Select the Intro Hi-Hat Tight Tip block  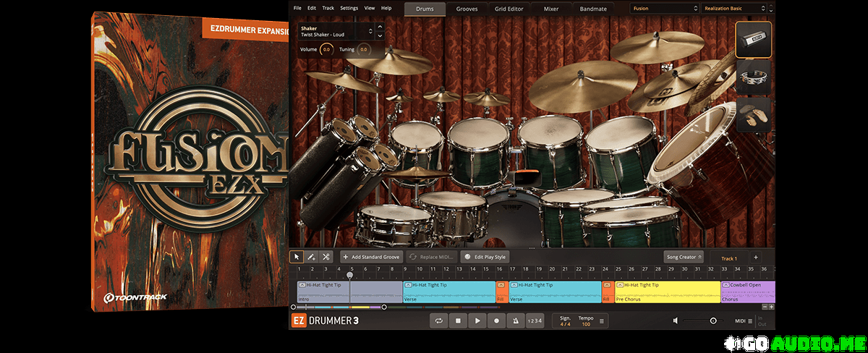[349, 292]
